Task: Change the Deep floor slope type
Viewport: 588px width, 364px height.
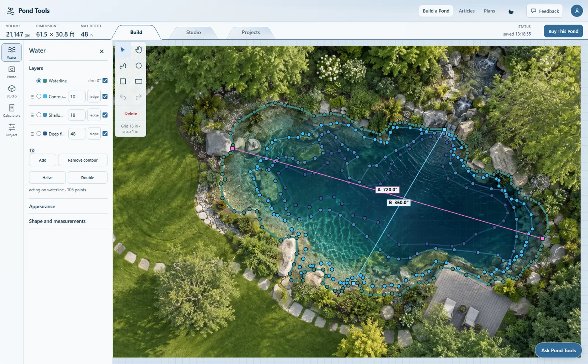Action: tap(94, 134)
